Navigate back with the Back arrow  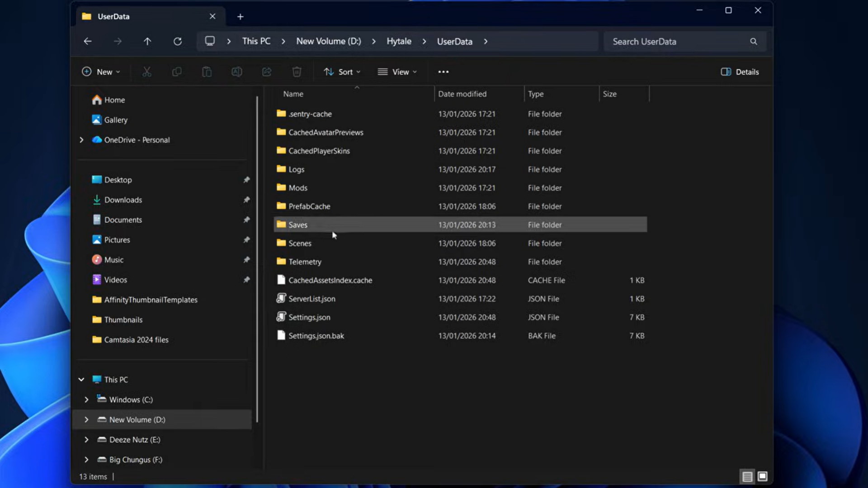tap(88, 42)
